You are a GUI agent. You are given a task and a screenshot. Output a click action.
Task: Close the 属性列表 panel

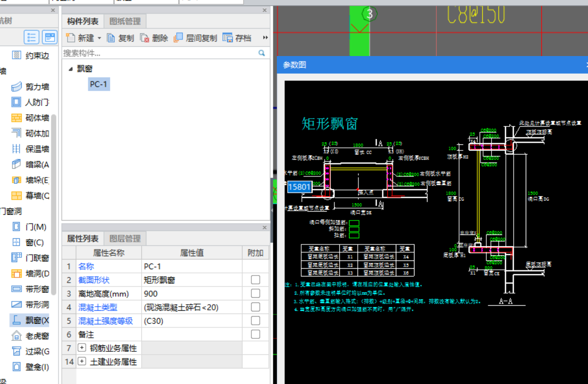(265, 227)
